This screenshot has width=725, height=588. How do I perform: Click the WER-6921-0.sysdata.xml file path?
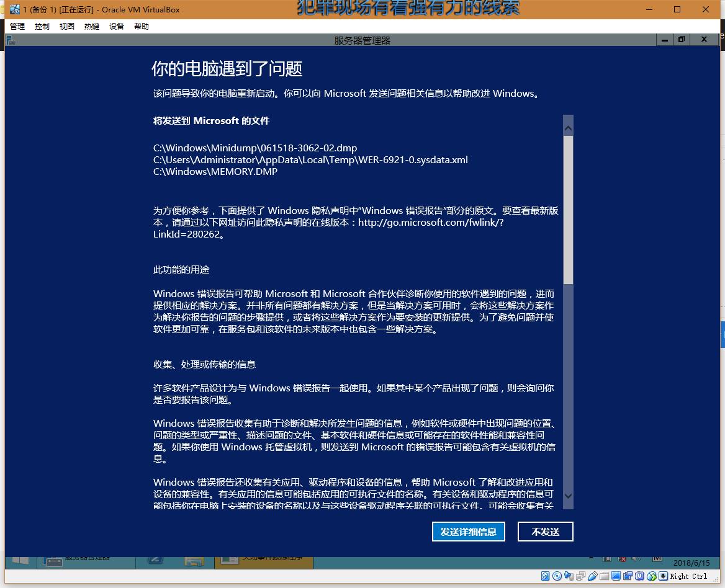[311, 160]
